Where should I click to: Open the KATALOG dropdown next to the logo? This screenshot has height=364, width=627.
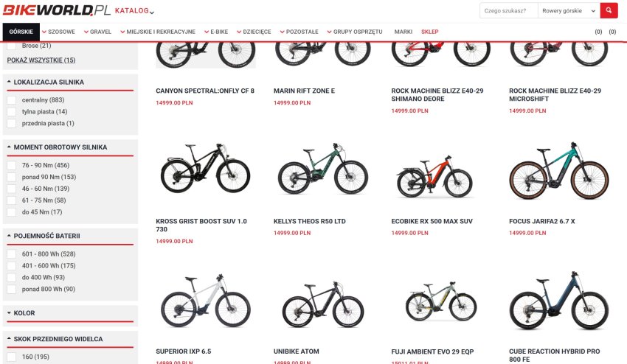(134, 11)
